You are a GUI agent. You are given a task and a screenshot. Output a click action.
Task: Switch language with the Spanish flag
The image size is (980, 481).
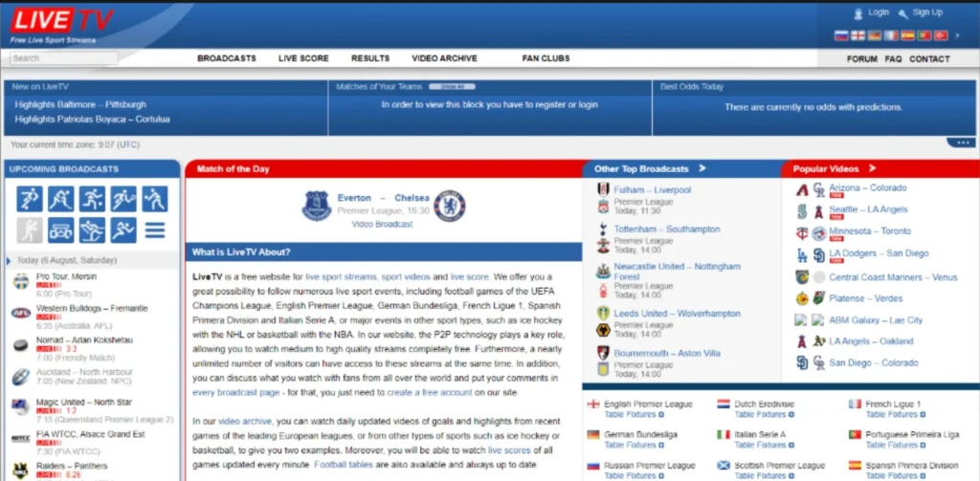click(x=907, y=35)
